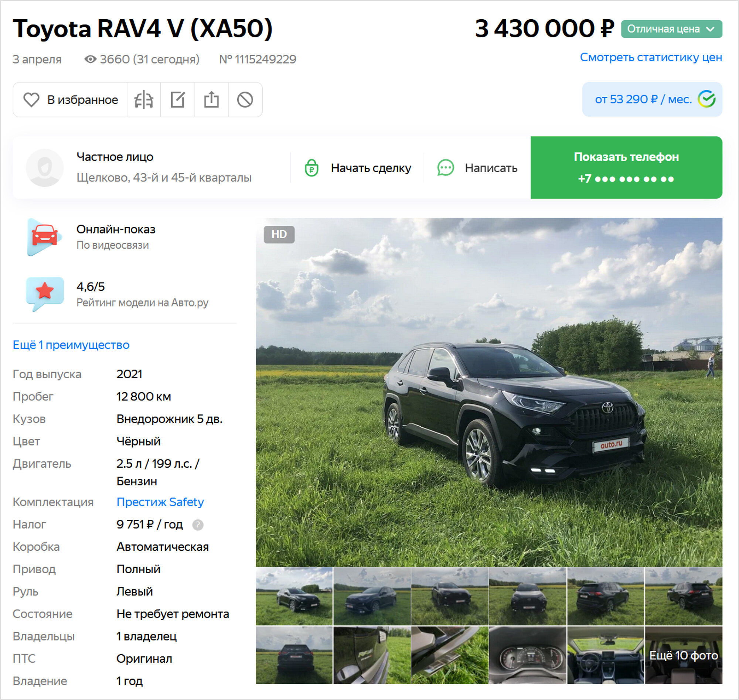739x700 pixels.
Task: Click the view count "3660 (31 сегодня)"
Action: (150, 59)
